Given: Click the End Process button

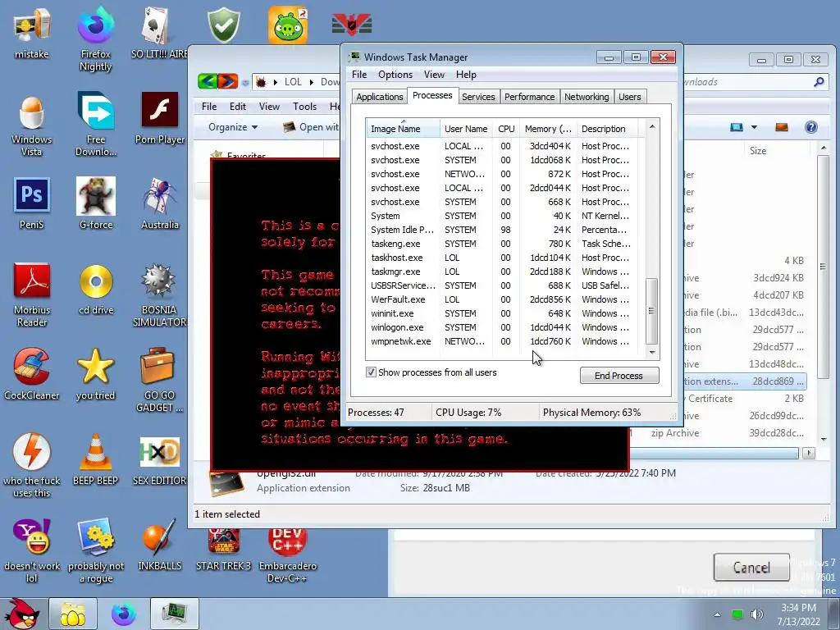Looking at the screenshot, I should [619, 376].
